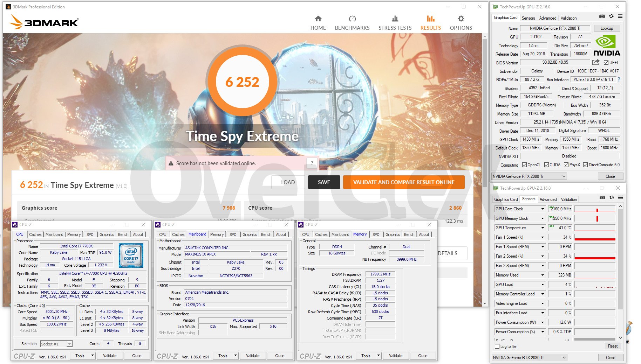Expand the GPU Core Clock sensor dropdown
641x364 pixels.
click(543, 209)
